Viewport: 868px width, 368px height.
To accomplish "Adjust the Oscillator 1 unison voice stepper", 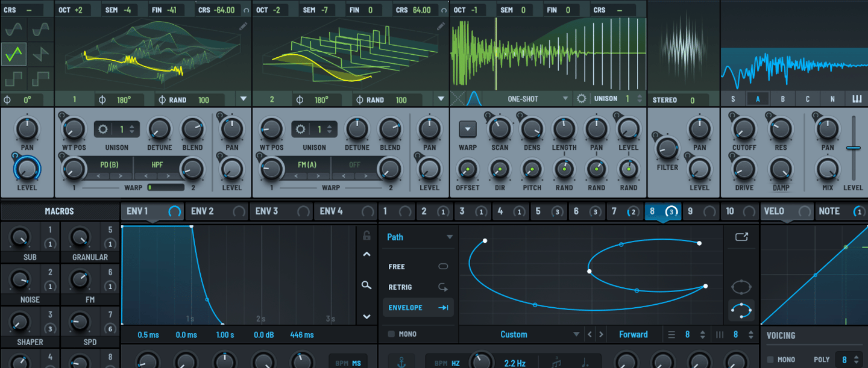I will tap(133, 129).
